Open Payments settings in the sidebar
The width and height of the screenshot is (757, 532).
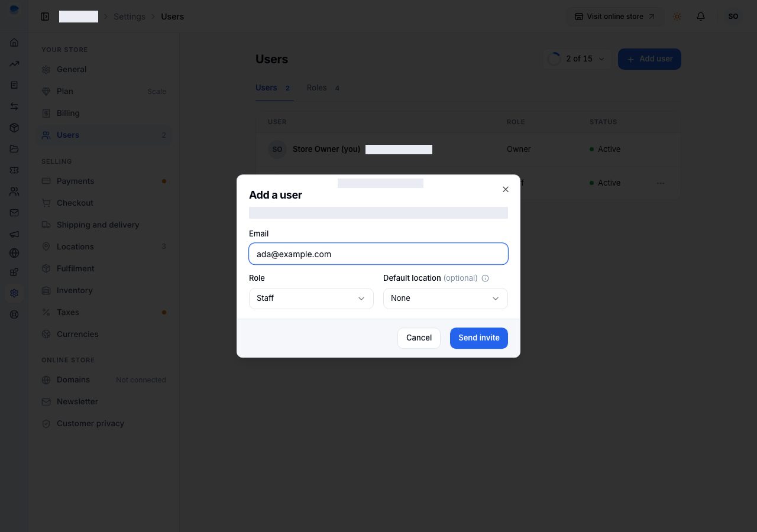point(104,181)
